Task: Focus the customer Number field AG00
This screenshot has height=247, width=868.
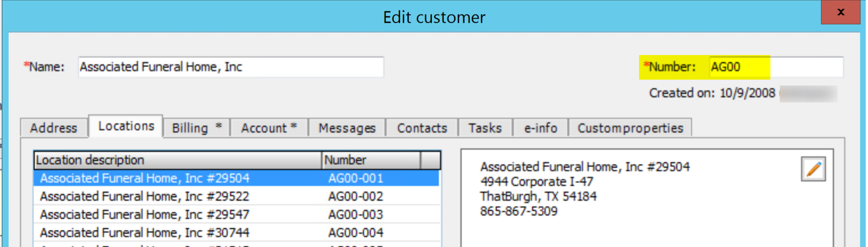Action: click(x=776, y=67)
